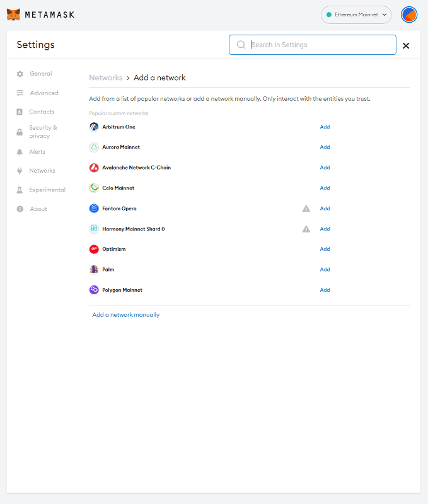
Task: Add the Polygon Mainnet network
Action: point(325,290)
